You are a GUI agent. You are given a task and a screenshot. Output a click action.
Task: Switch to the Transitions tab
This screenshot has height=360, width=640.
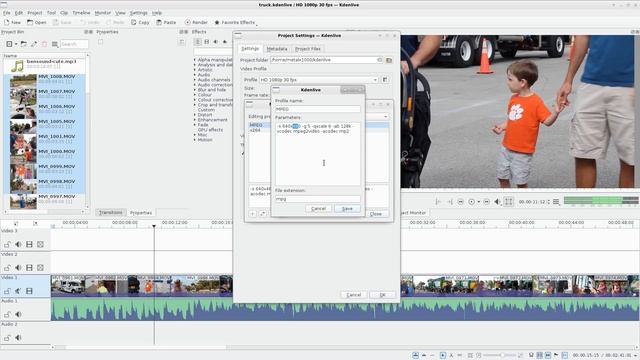[110, 213]
